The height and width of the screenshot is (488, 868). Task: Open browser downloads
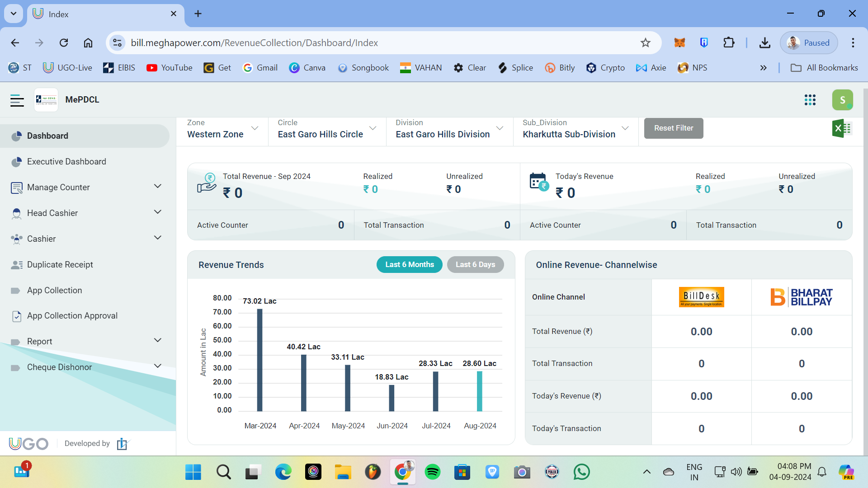pos(765,43)
